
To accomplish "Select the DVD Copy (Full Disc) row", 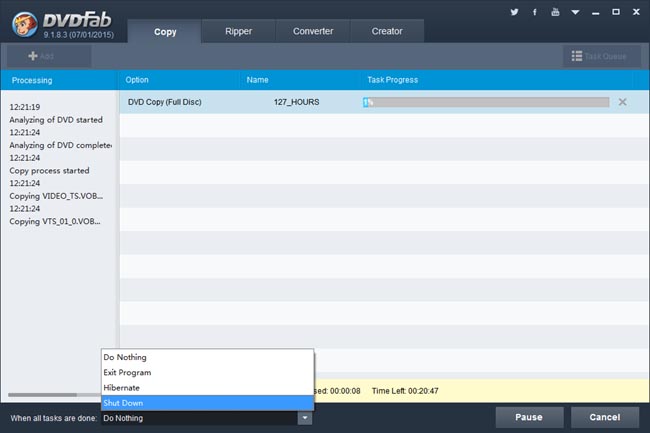I will [384, 102].
